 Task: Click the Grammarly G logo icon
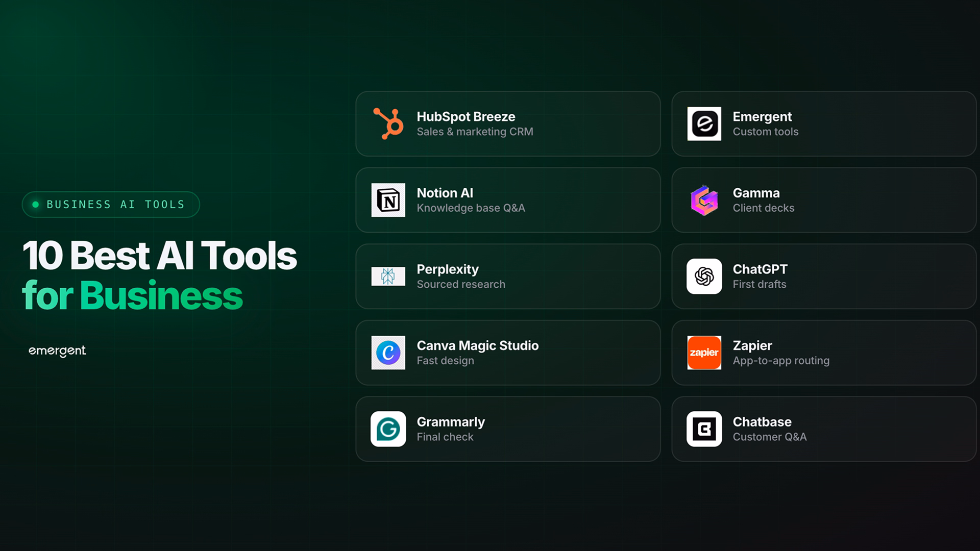coord(388,429)
